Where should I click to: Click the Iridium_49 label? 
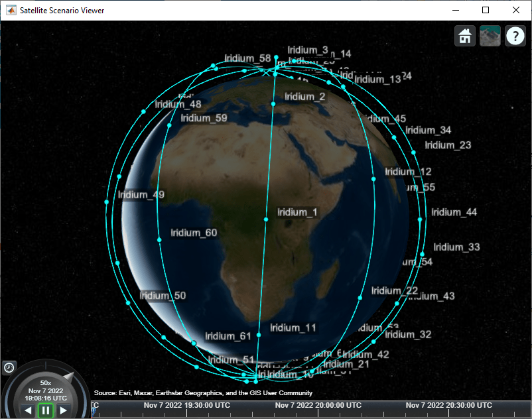tap(141, 195)
